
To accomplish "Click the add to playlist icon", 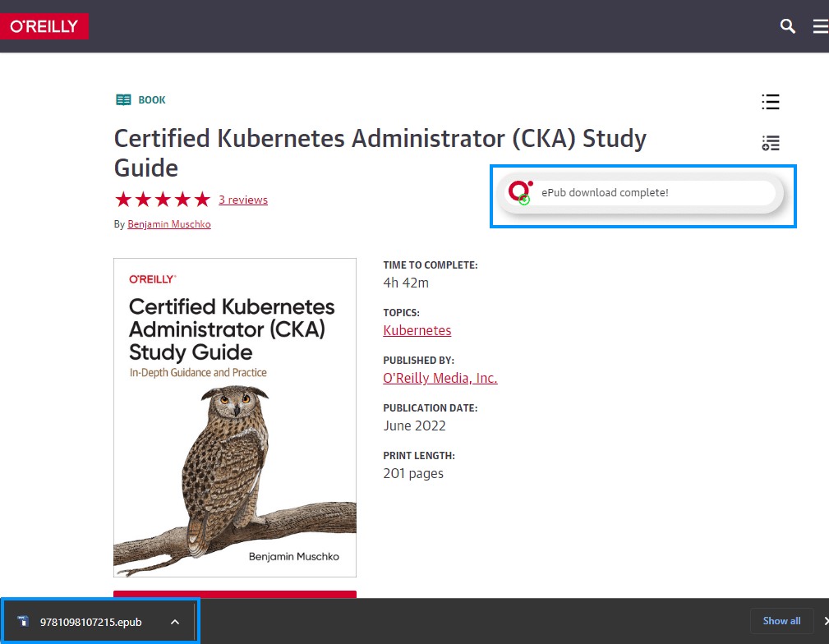I will (x=770, y=143).
